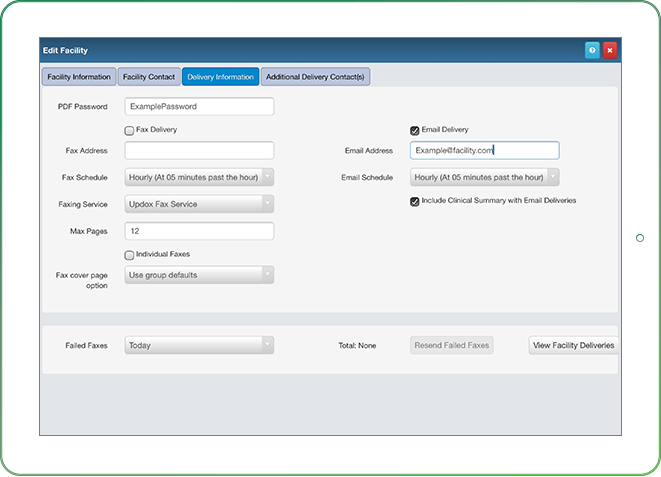
Task: Click the blue help question mark icon
Action: point(592,50)
